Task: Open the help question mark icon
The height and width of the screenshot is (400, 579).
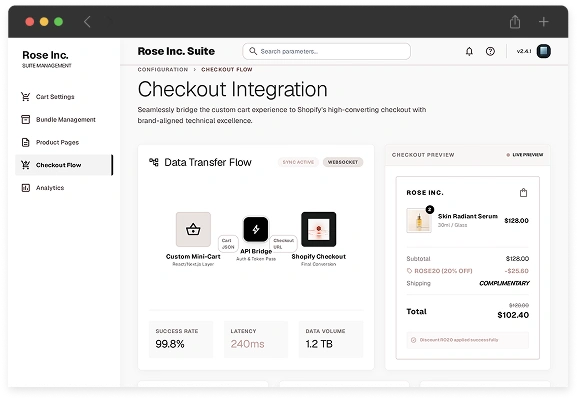Action: click(x=490, y=51)
